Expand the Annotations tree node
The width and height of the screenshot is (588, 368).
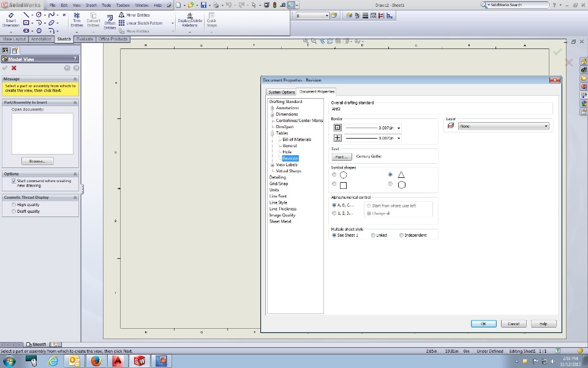[273, 108]
